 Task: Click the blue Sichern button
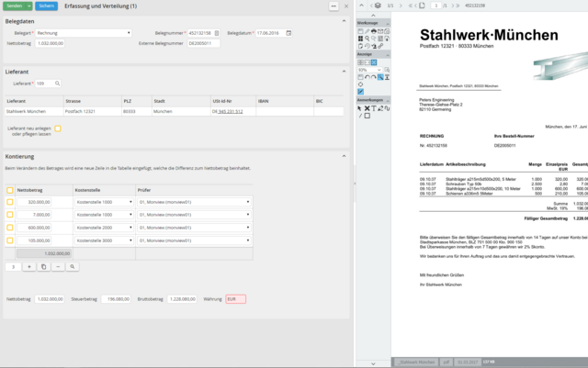tap(47, 6)
